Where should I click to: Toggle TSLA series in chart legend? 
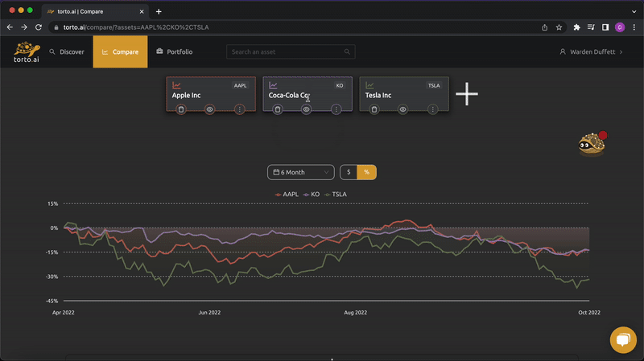pos(336,195)
